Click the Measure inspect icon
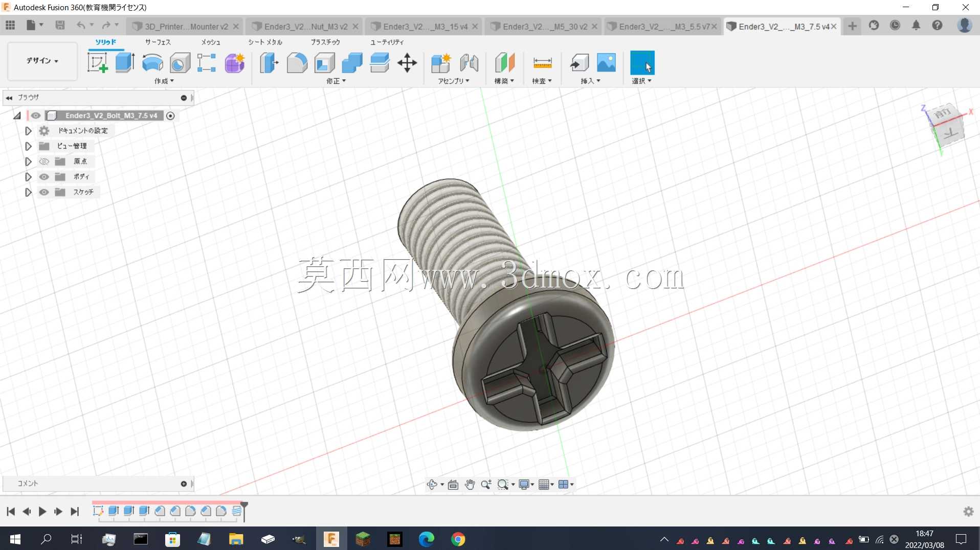The image size is (980, 550). click(x=542, y=63)
